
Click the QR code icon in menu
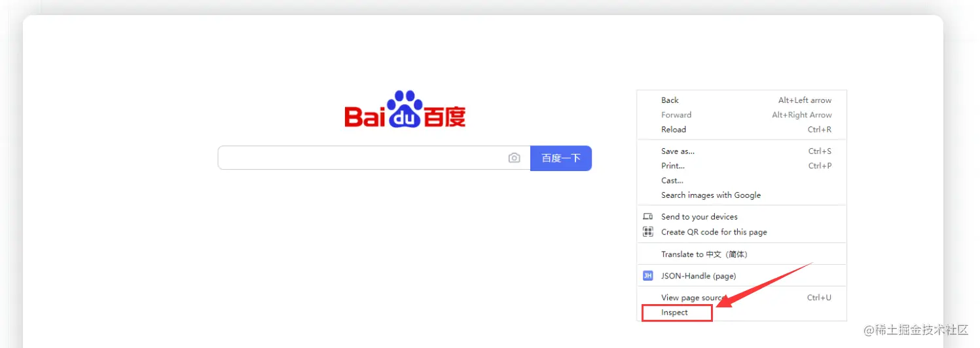[x=647, y=232]
